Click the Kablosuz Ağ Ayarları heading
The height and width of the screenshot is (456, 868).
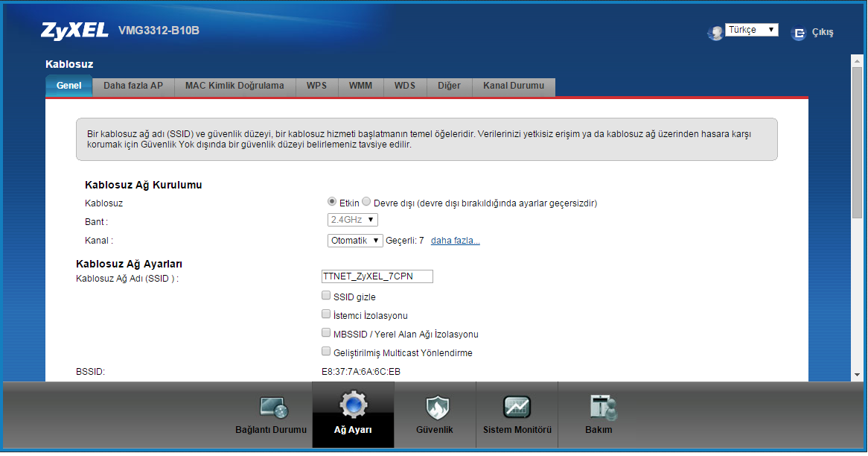(x=129, y=265)
